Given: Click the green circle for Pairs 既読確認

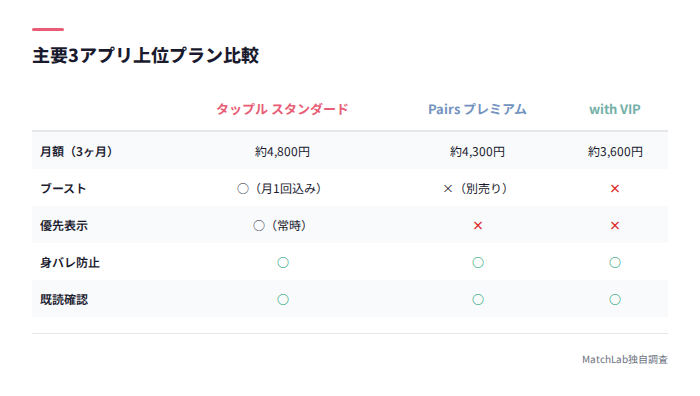Looking at the screenshot, I should point(478,300).
